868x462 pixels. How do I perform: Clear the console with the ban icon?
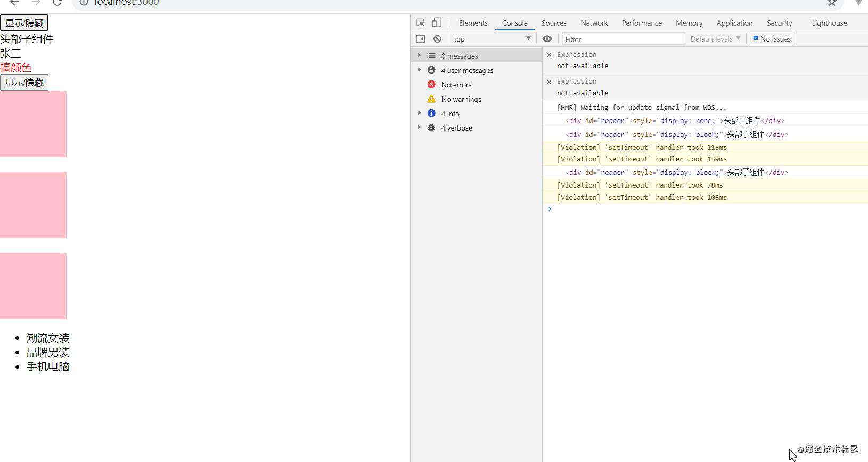pos(437,39)
